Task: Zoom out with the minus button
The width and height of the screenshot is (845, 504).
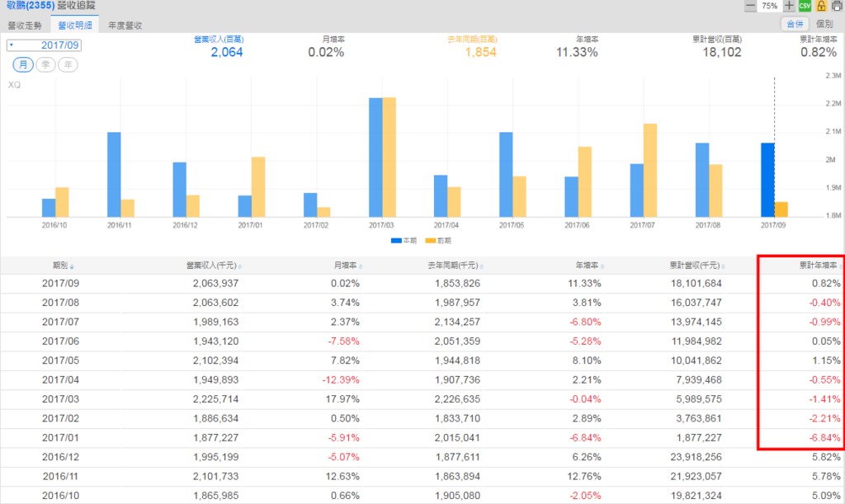Action: coord(750,6)
